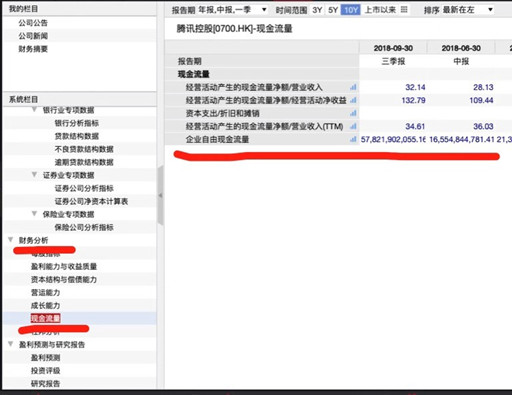This screenshot has height=395, width=512.
Task: Click value 32.14
Action: pyautogui.click(x=415, y=87)
